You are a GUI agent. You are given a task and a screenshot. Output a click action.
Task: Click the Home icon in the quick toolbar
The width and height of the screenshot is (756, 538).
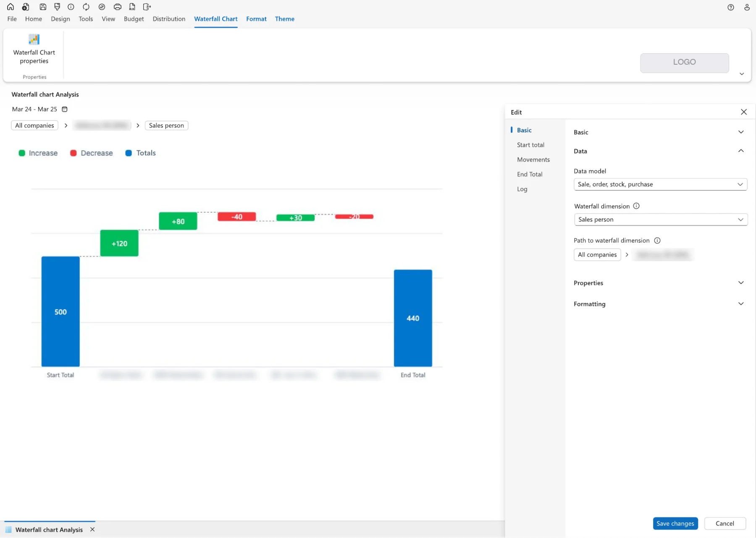pyautogui.click(x=10, y=7)
